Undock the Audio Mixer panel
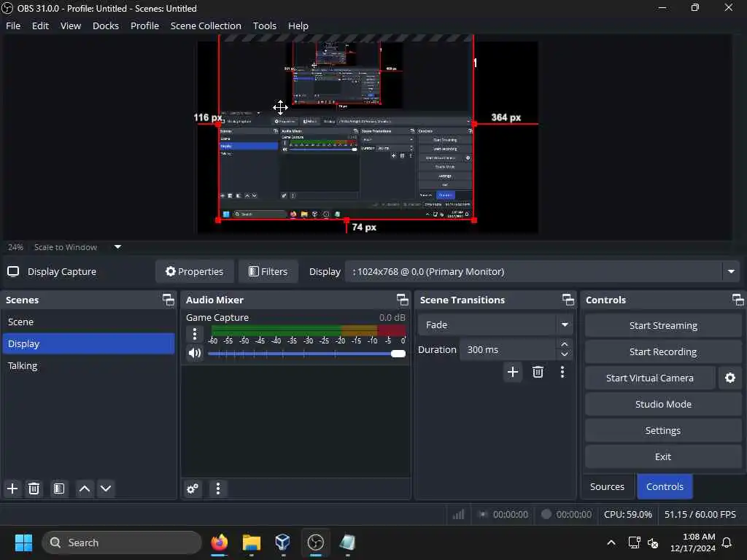This screenshot has height=560, width=747. pyautogui.click(x=403, y=300)
